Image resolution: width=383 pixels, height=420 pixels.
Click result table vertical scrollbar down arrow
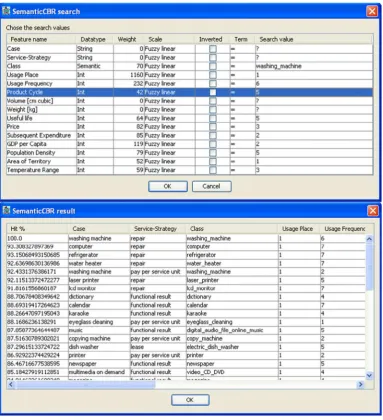coord(369,375)
